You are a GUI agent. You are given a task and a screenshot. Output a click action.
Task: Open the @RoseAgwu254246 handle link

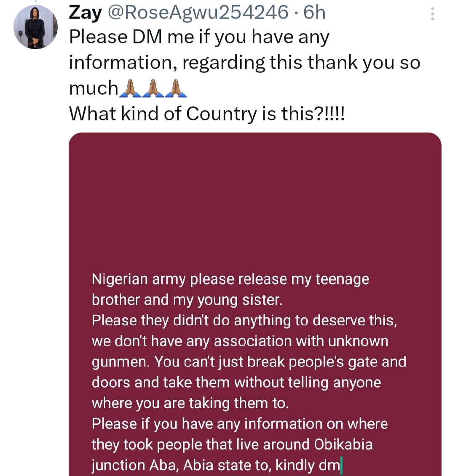click(x=198, y=13)
